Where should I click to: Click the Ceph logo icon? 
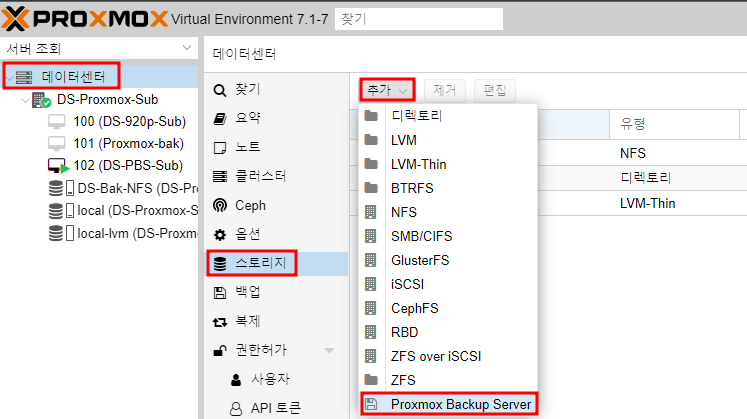click(x=220, y=205)
